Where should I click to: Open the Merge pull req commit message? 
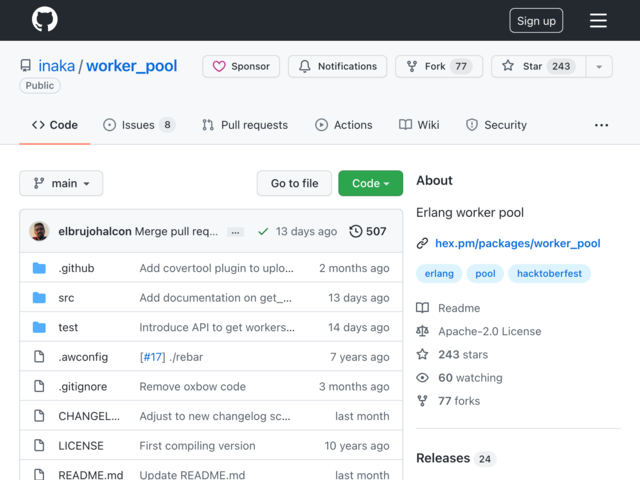[x=176, y=231]
